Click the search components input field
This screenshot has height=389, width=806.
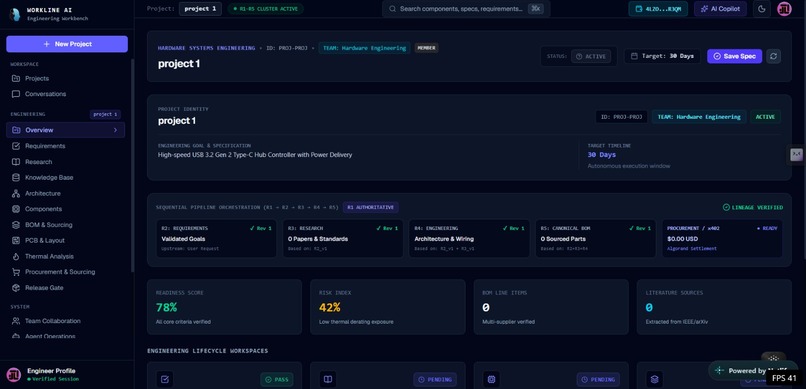coord(466,9)
